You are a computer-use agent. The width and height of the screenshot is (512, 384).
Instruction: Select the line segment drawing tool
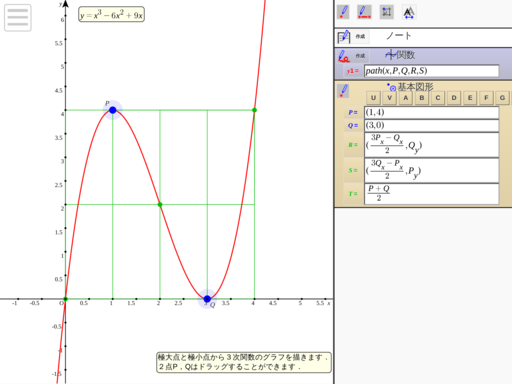(364, 12)
